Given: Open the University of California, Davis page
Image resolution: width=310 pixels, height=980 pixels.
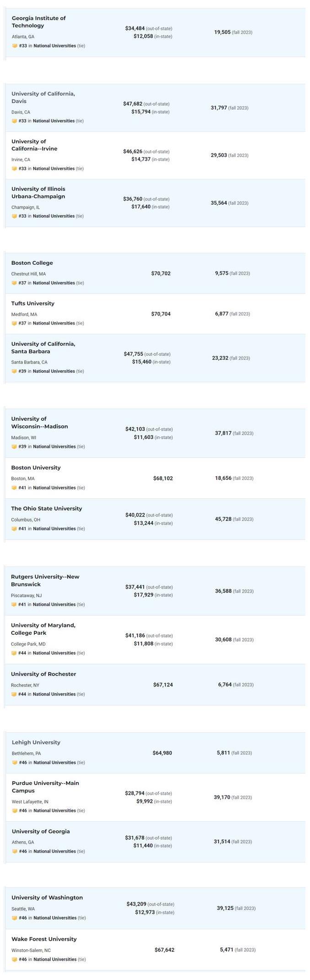Looking at the screenshot, I should tap(44, 98).
